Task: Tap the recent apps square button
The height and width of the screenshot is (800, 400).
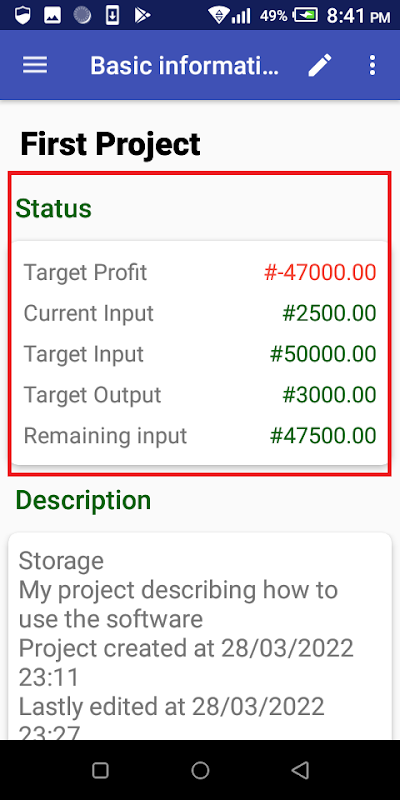Action: (100, 770)
